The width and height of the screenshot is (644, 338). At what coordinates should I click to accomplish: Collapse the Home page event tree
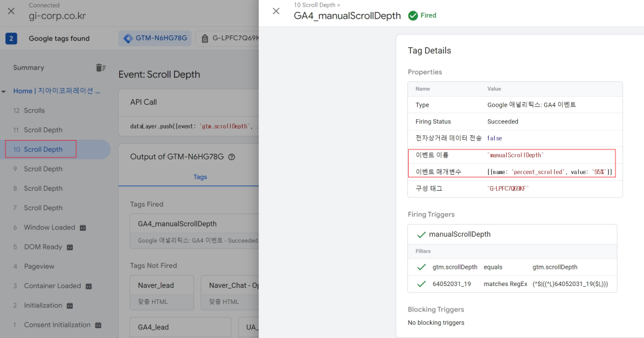click(x=4, y=91)
